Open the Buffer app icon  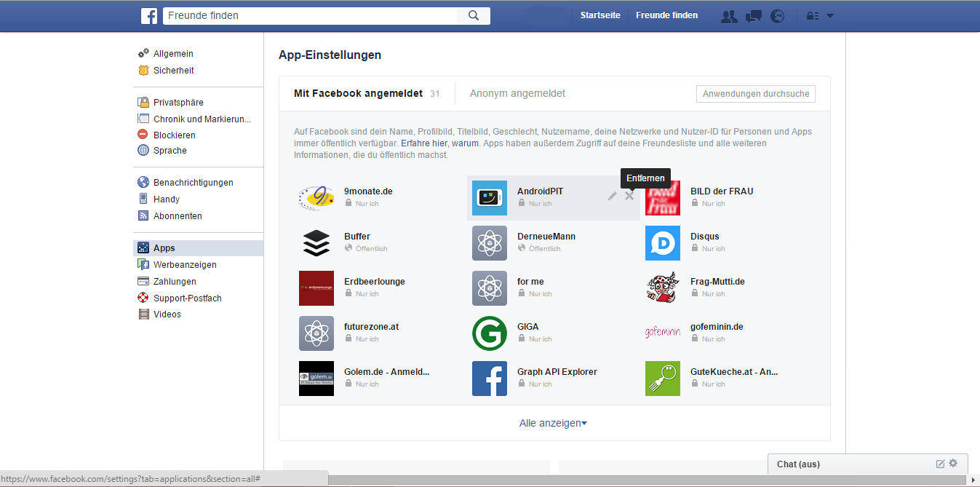click(316, 242)
